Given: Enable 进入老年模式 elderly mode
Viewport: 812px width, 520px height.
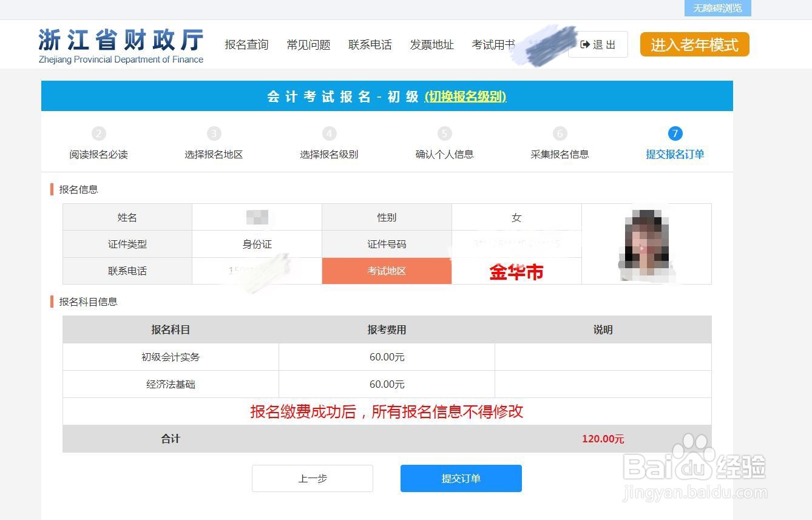Looking at the screenshot, I should [694, 44].
